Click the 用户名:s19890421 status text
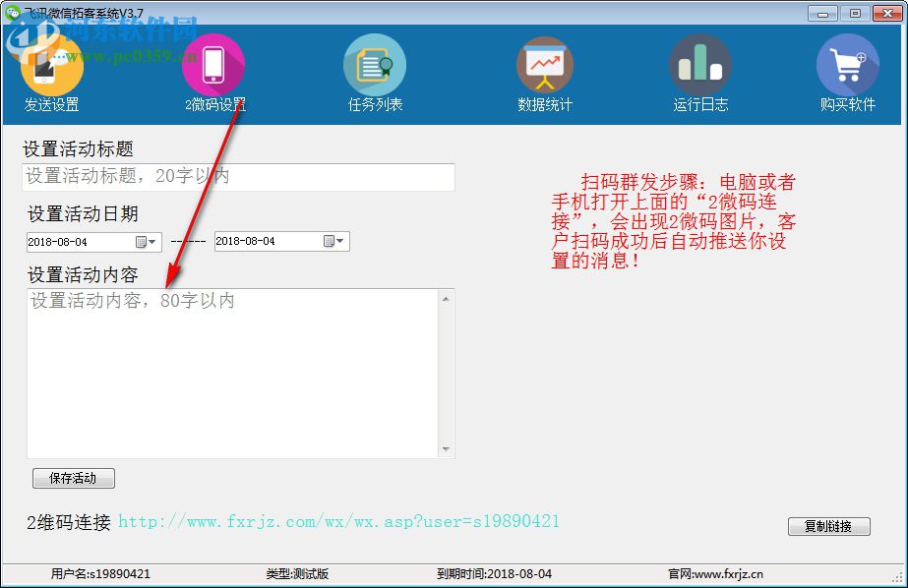908x588 pixels. click(100, 574)
